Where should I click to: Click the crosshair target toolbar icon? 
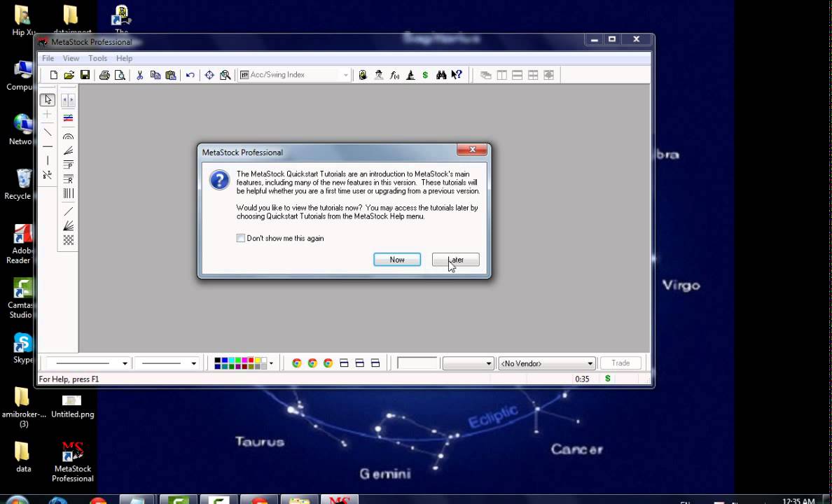(209, 76)
